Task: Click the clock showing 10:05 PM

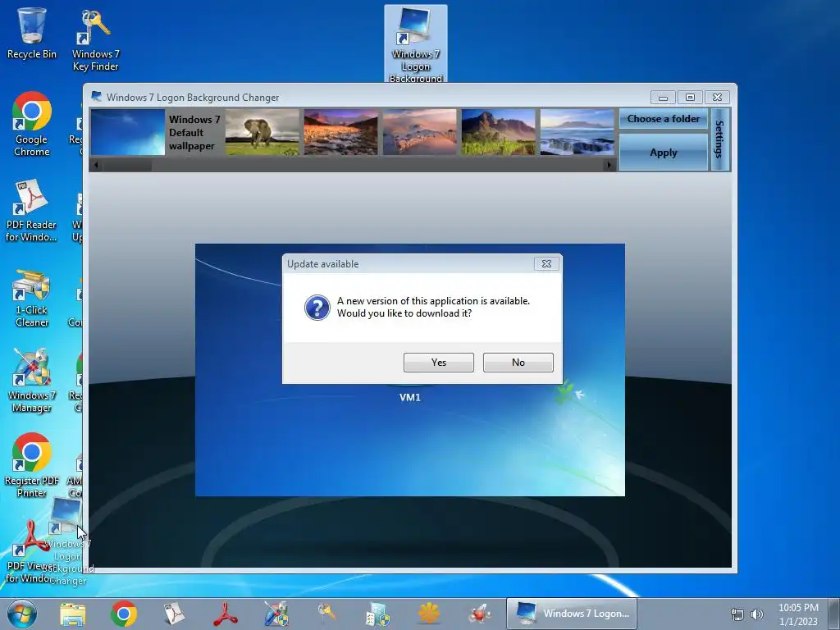Action: [x=798, y=614]
